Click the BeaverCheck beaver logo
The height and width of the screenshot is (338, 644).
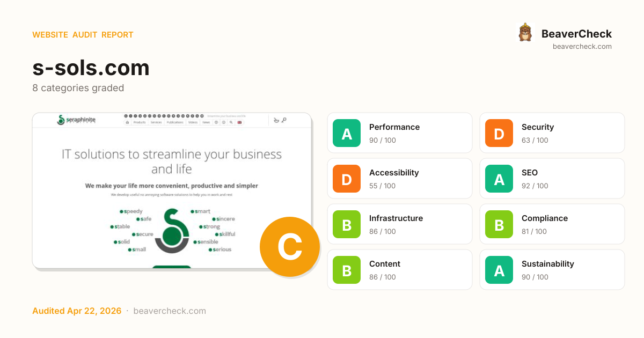coord(525,33)
